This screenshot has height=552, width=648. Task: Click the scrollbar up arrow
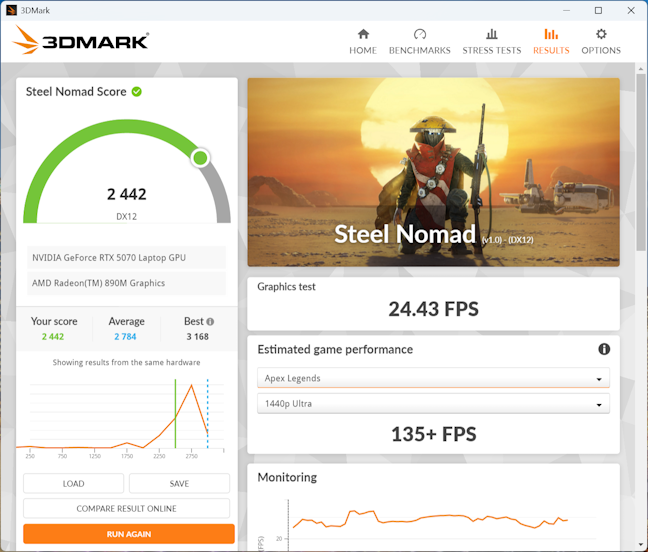tap(641, 69)
